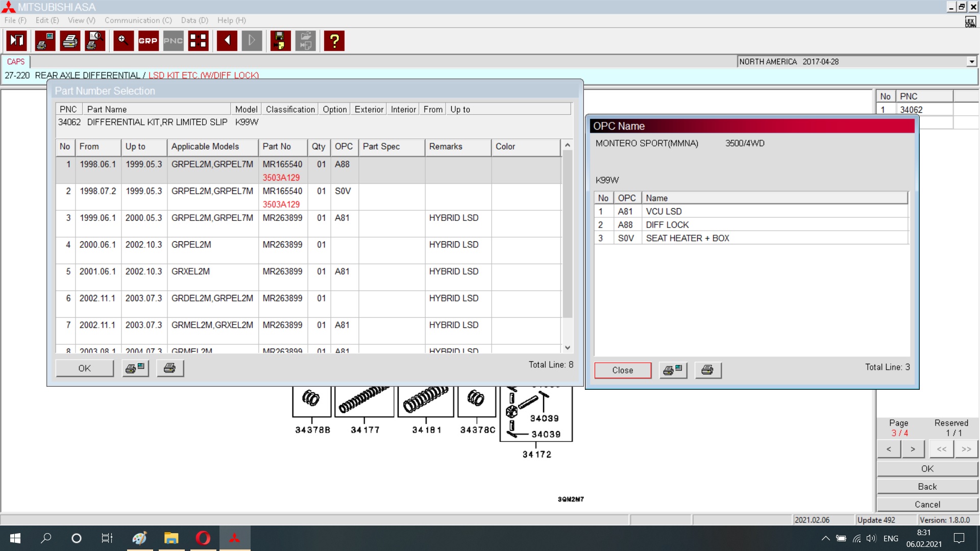Viewport: 980px width, 551px height.
Task: Click the four-squares illustration list icon
Action: pos(198,41)
